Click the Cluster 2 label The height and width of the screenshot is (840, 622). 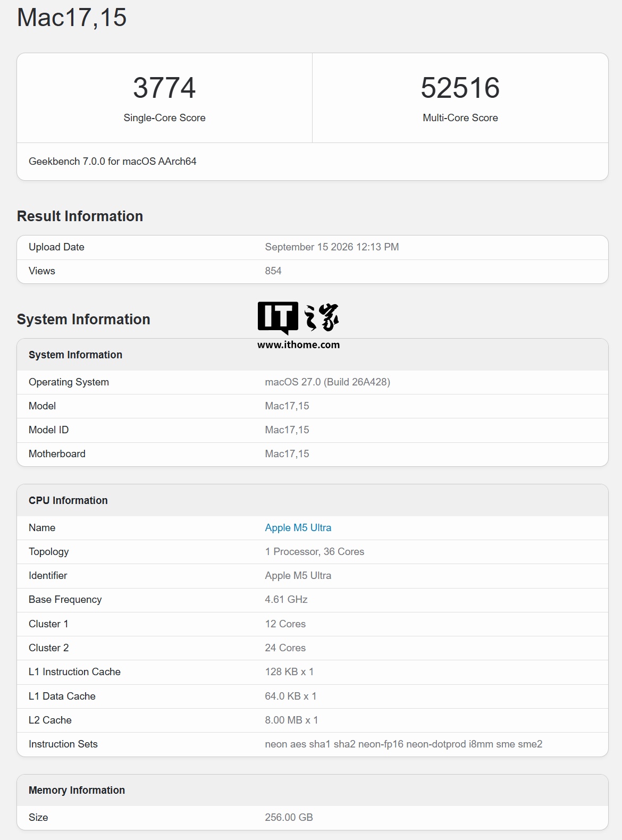coord(48,648)
